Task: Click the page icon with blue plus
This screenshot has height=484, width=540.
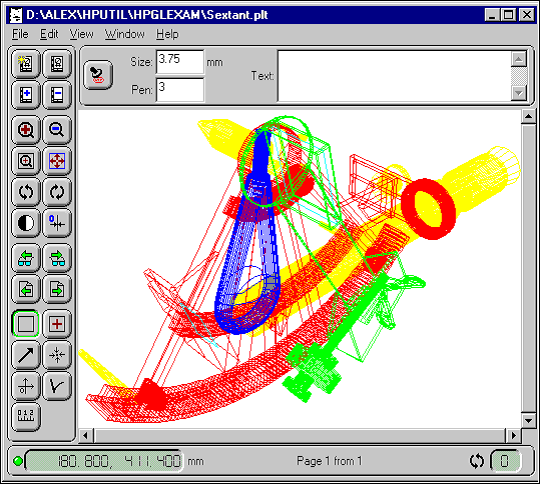Action: [26, 95]
